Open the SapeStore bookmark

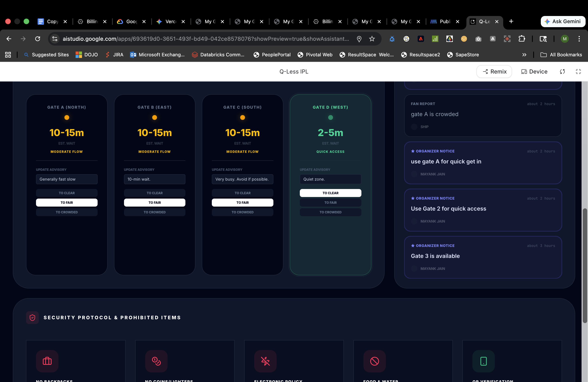(x=463, y=55)
